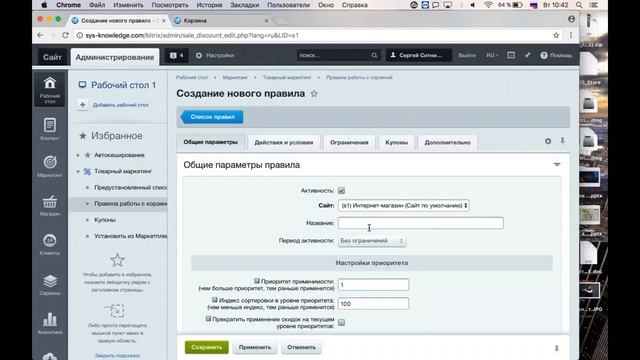This screenshot has height=360, width=640.
Task: Open История menu in macOS menu bar
Action: coord(209,5)
